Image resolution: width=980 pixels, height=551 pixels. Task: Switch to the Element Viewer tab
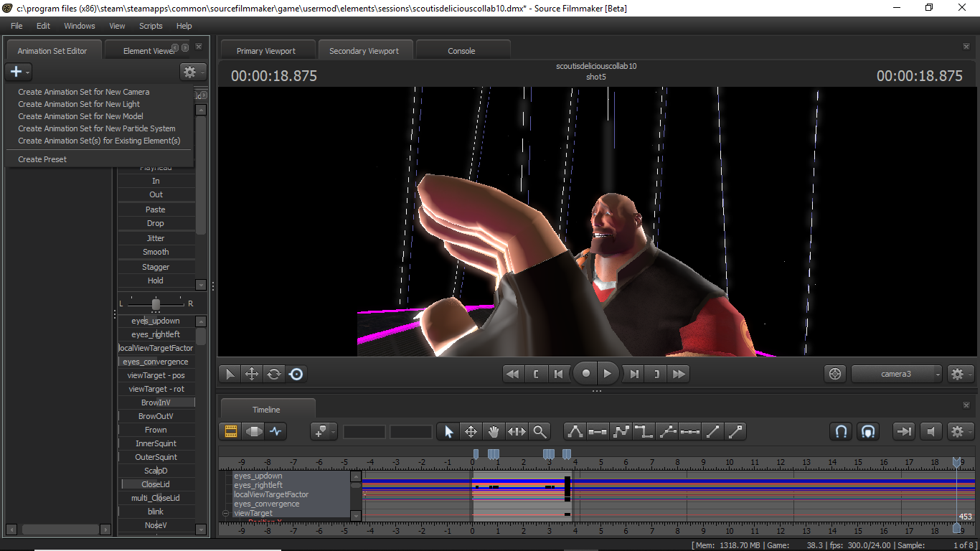(x=149, y=51)
